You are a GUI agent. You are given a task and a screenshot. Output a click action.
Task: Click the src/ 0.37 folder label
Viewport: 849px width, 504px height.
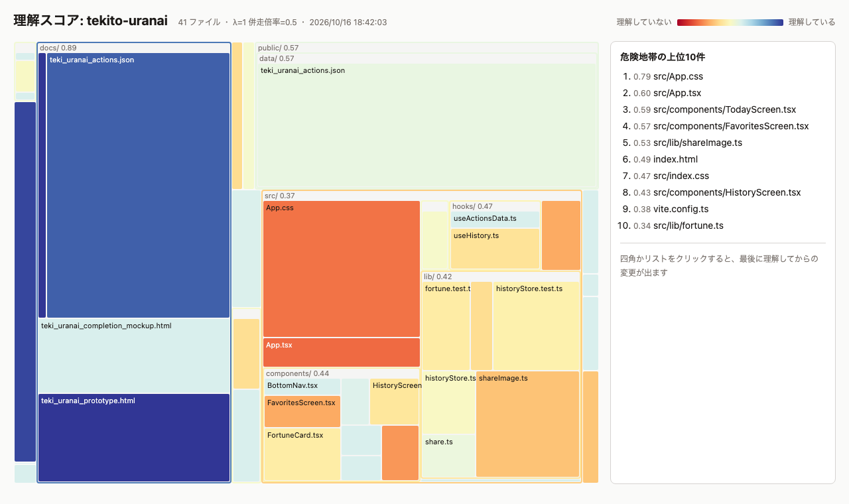tap(280, 196)
